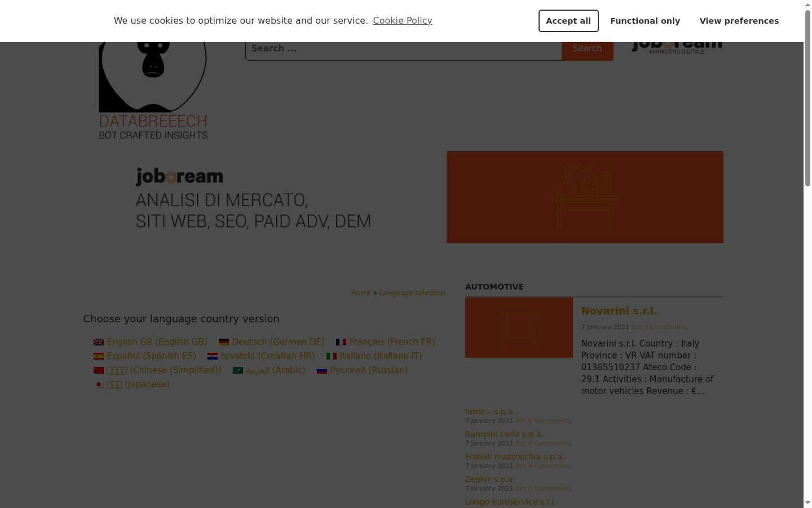Screen dimensions: 812x508
Task: Open the Cookie Policy link
Action: tap(403, 20)
